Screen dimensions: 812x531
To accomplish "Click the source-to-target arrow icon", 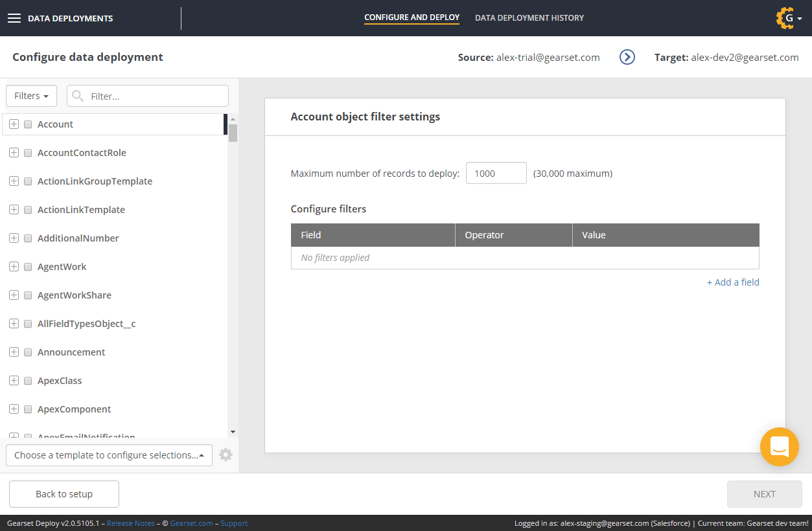I will tap(627, 57).
